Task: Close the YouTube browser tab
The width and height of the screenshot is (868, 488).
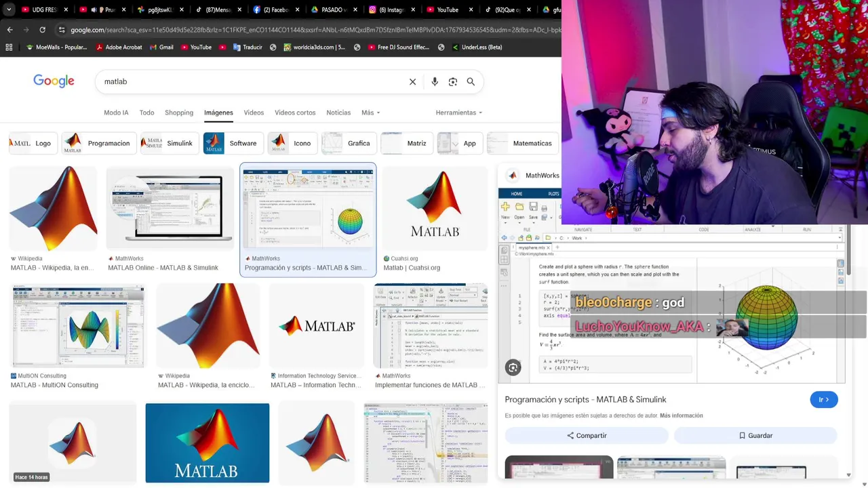Action: click(x=471, y=9)
